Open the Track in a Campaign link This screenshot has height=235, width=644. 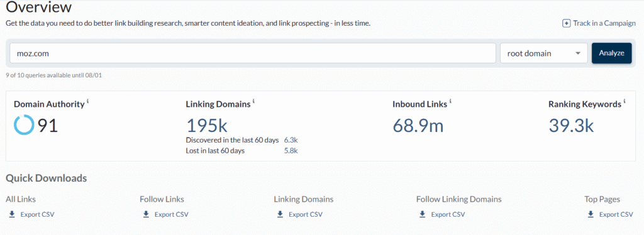pyautogui.click(x=599, y=23)
